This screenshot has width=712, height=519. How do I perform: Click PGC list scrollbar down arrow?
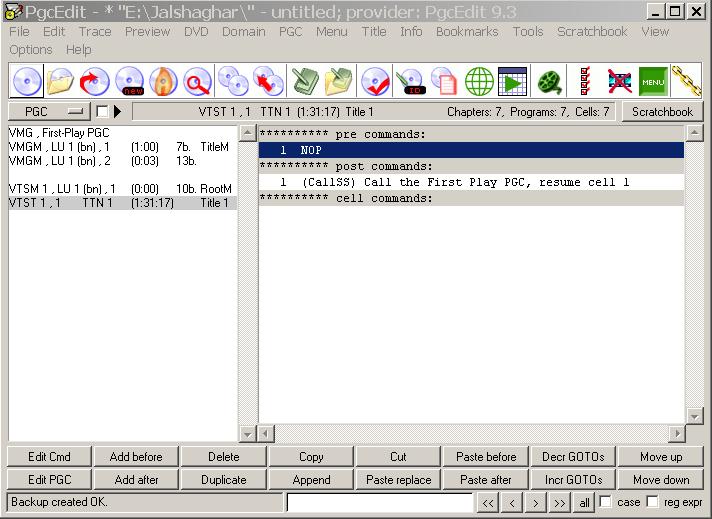click(x=247, y=434)
